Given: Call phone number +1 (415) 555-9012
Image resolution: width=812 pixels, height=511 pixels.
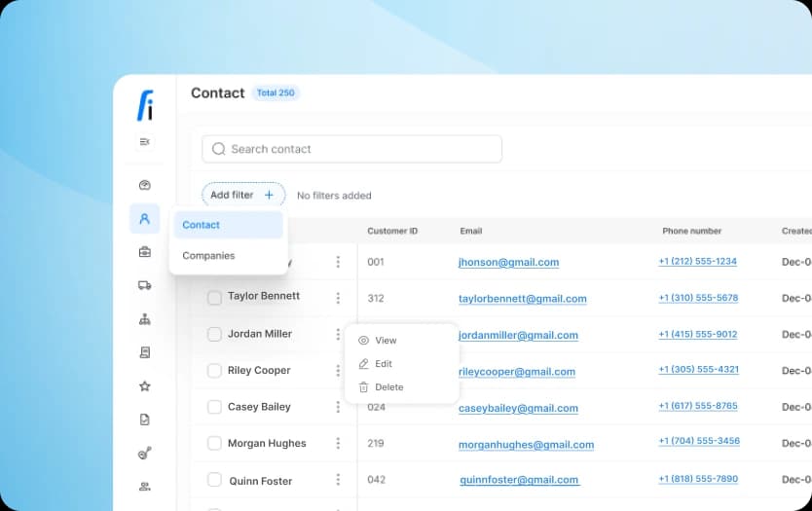Looking at the screenshot, I should 697,334.
